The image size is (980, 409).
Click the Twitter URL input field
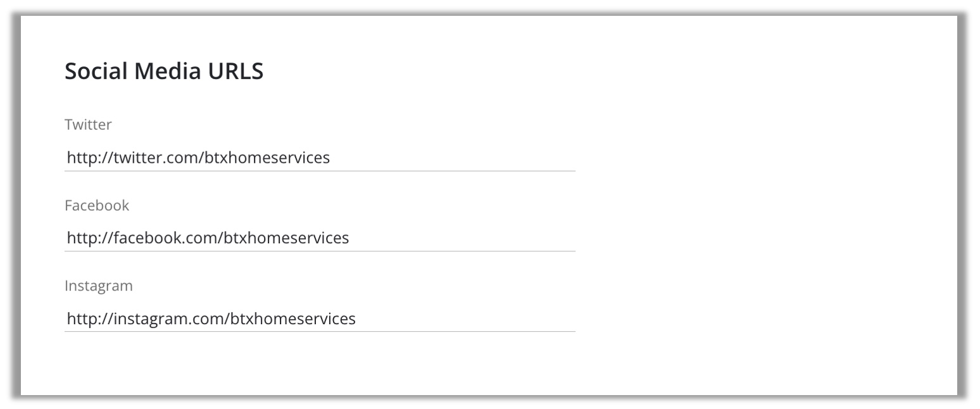tap(320, 158)
